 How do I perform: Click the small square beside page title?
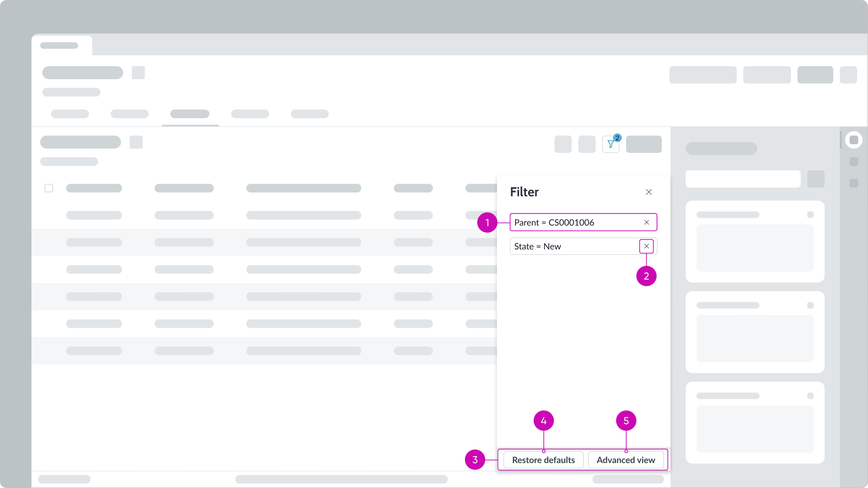138,73
